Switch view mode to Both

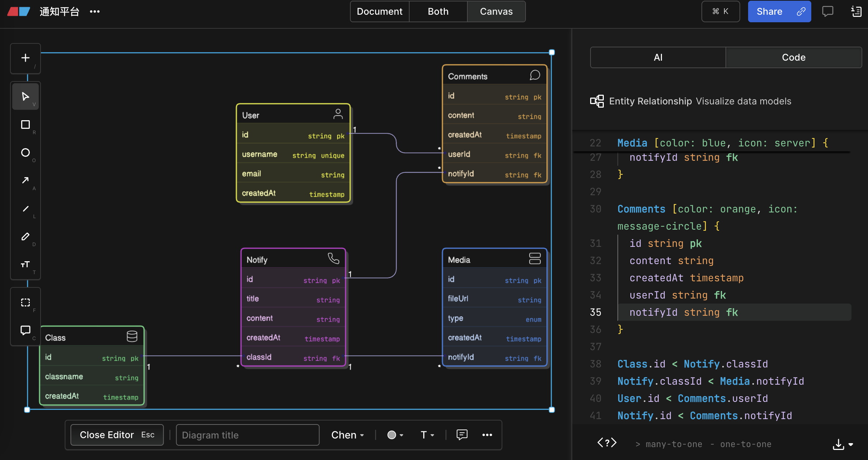click(x=438, y=11)
